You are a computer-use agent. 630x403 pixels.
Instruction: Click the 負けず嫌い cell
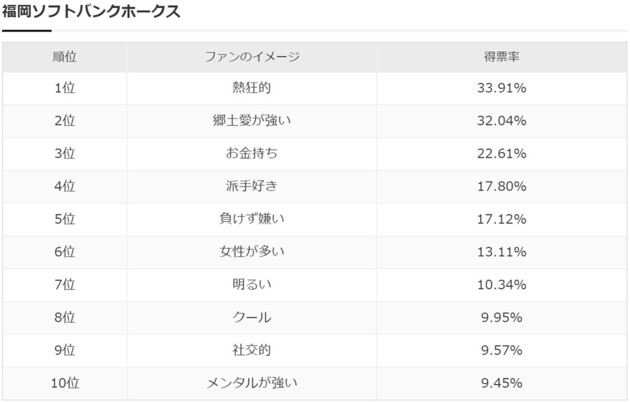[x=252, y=219]
